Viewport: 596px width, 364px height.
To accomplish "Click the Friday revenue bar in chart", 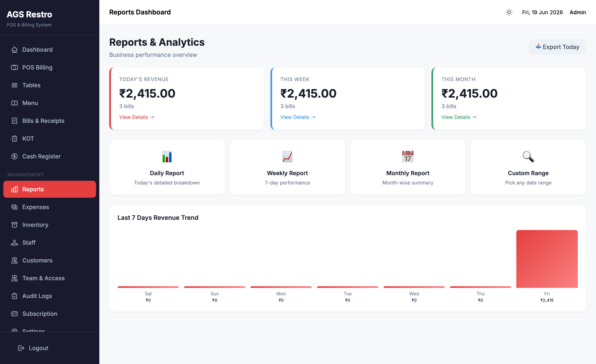I will (x=547, y=259).
